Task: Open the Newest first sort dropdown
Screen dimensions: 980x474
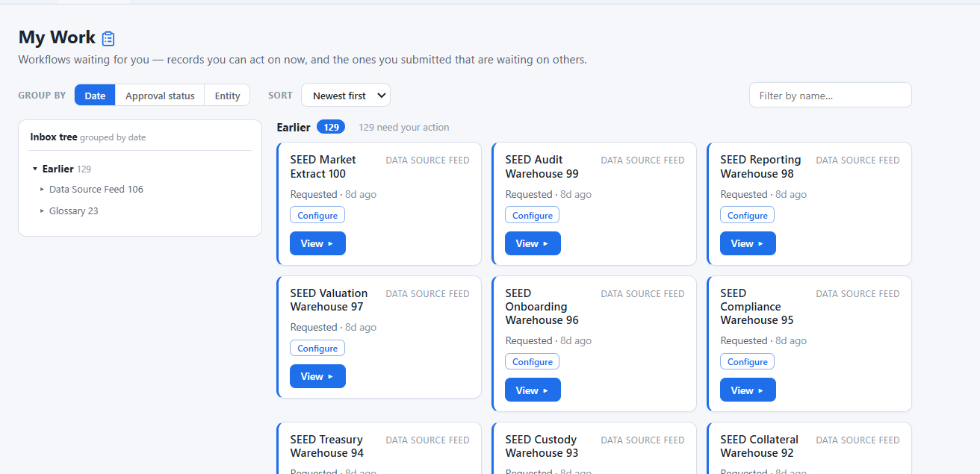Action: 346,96
